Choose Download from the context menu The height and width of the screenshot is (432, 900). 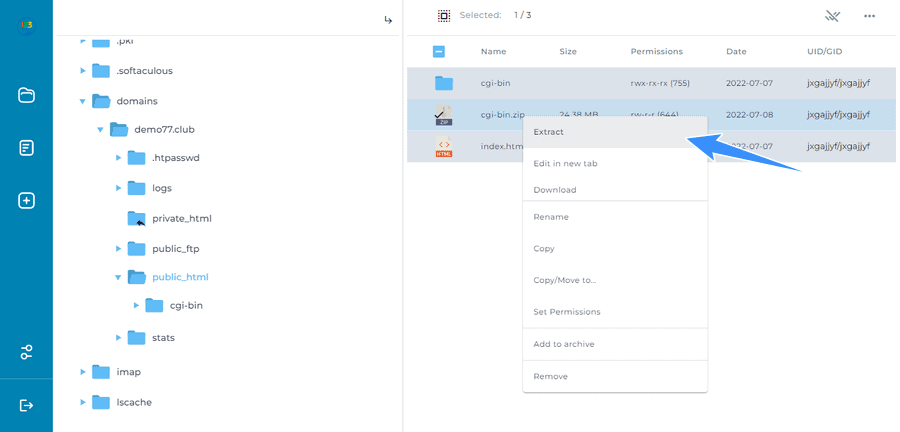point(615,190)
